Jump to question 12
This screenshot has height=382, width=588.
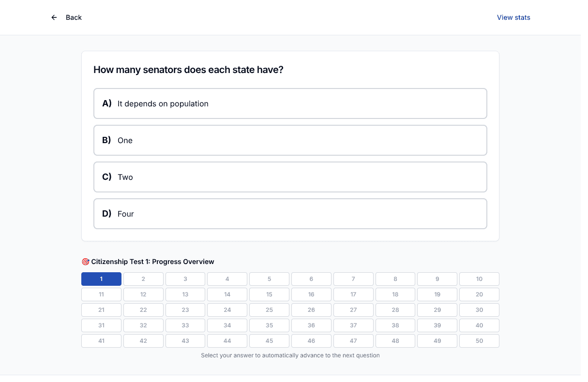tap(143, 294)
